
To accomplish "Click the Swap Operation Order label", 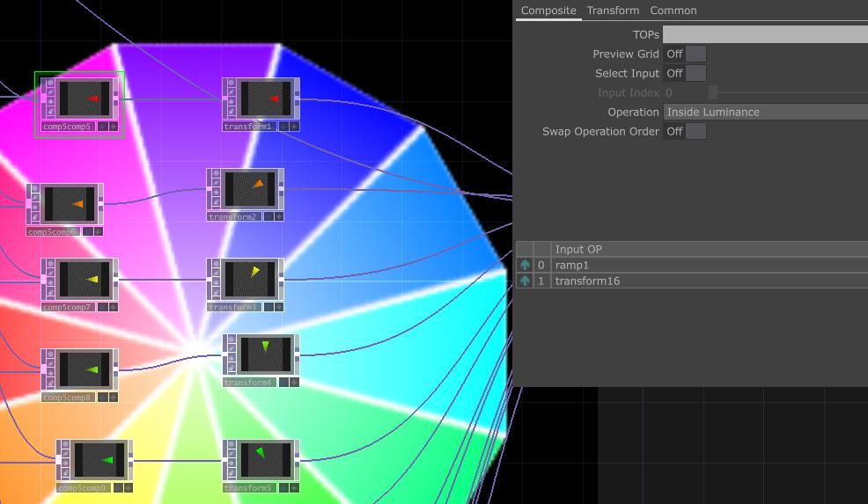I will (x=600, y=131).
